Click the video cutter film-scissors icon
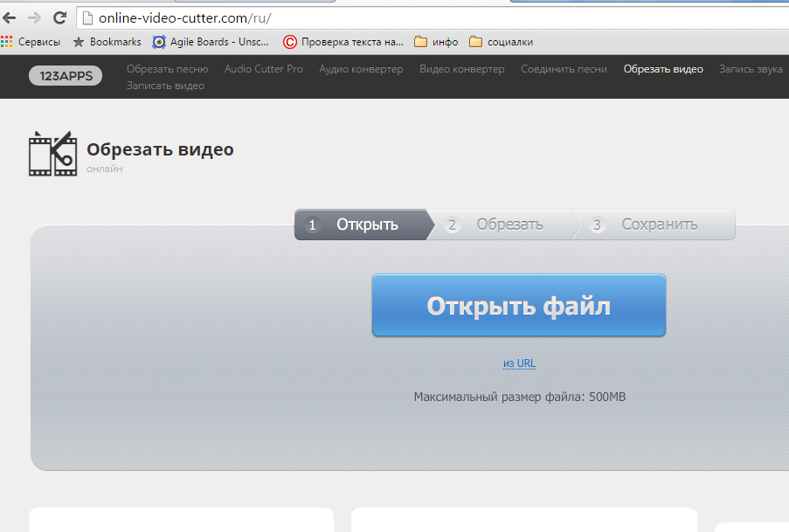The image size is (789, 532). [x=52, y=154]
